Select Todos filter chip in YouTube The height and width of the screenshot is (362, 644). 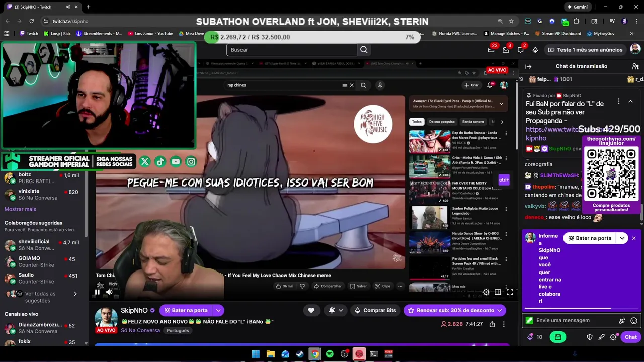[x=417, y=122]
